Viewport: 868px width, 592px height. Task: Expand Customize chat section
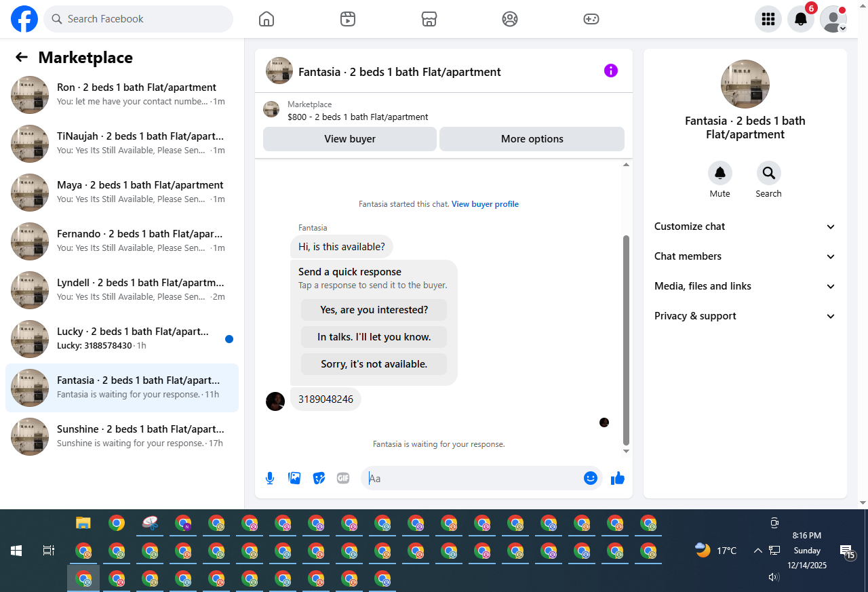click(745, 226)
